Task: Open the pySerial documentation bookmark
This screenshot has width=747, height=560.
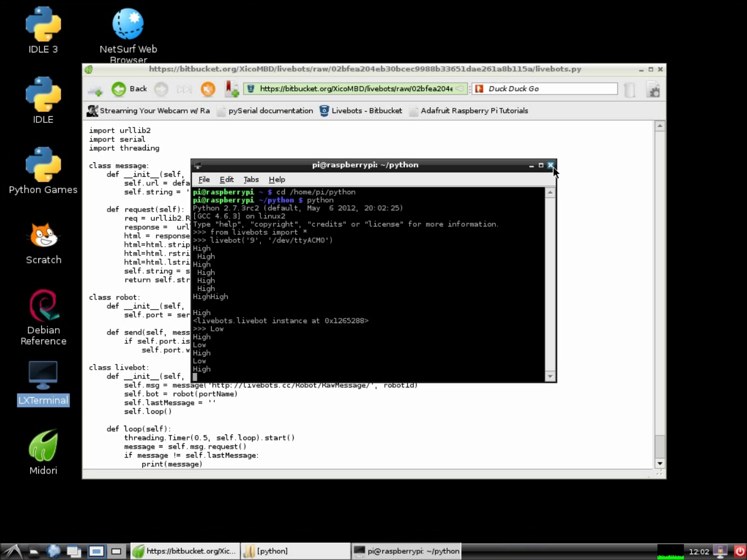Action: point(265,110)
